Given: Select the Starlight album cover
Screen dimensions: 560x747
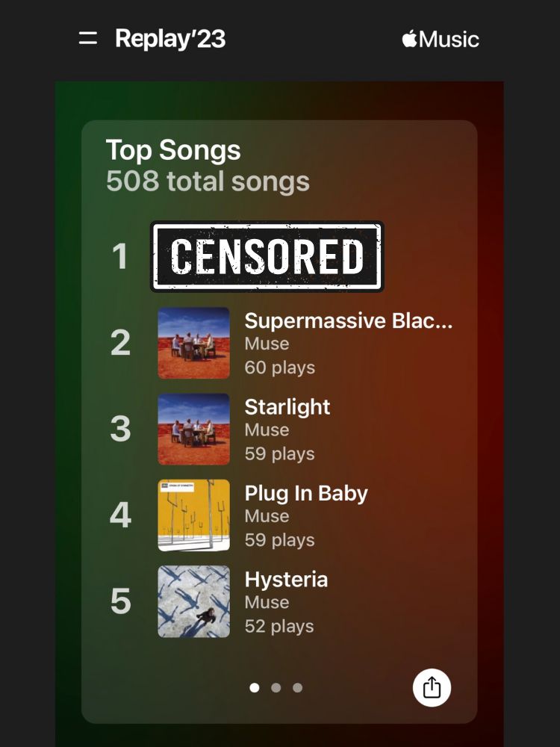Looking at the screenshot, I should tap(193, 430).
